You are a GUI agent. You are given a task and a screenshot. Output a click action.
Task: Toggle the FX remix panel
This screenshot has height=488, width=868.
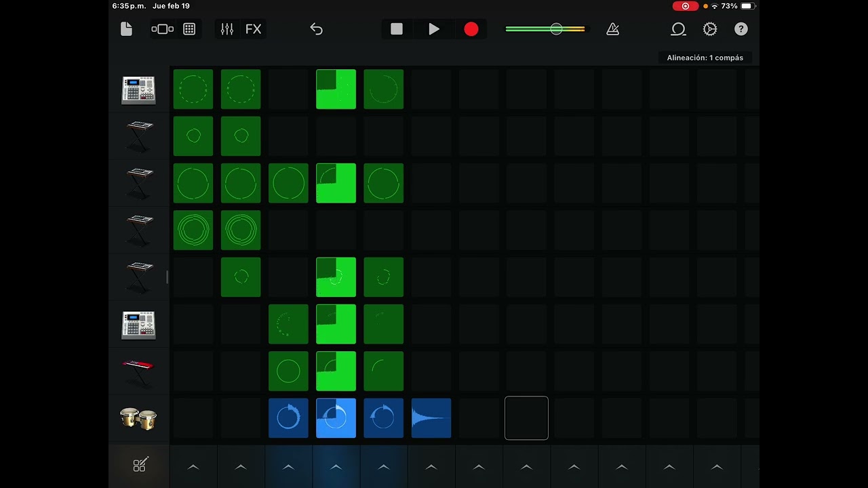253,29
